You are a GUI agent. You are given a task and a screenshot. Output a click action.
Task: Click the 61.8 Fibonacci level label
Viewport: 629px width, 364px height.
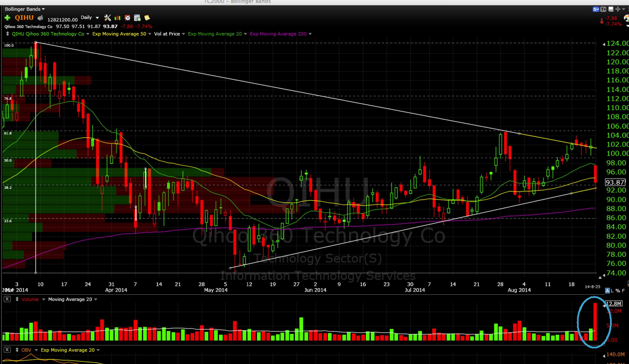[x=8, y=133]
